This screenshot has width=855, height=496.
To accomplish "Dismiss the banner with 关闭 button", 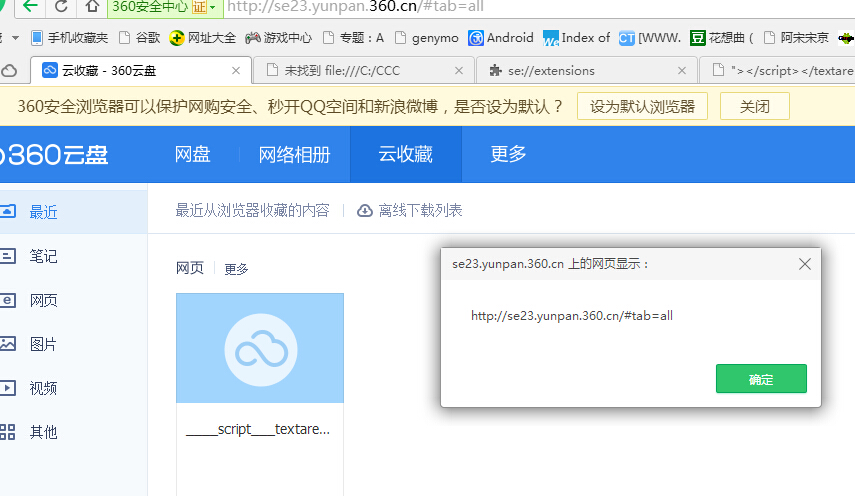I will point(755,106).
